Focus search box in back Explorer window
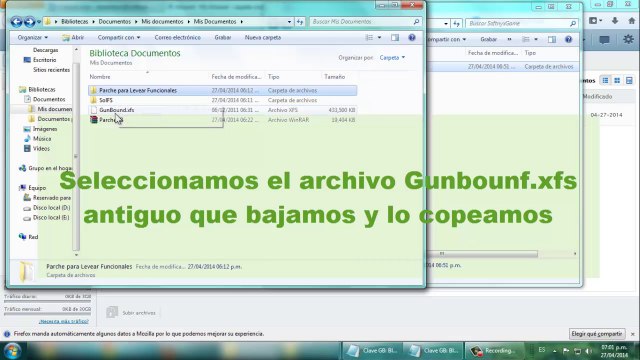 (522, 24)
